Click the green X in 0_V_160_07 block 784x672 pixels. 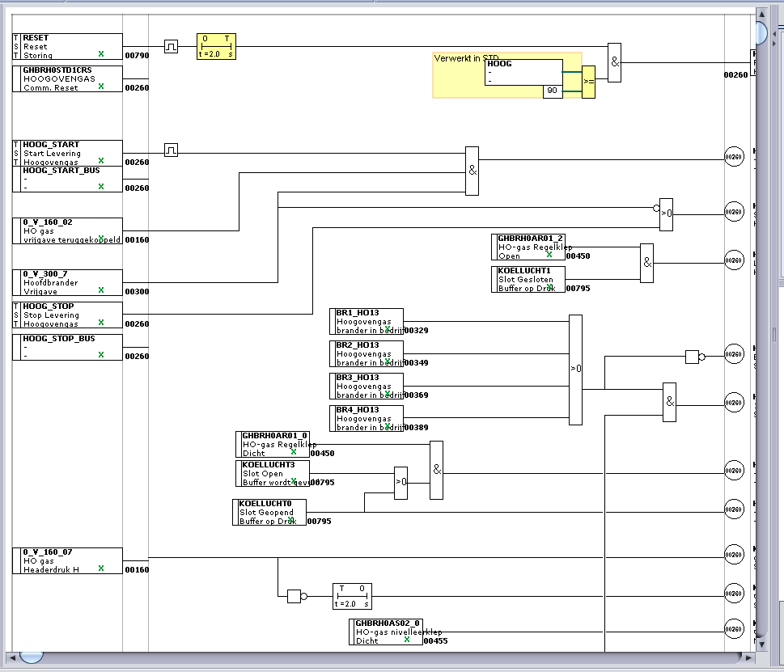point(101,568)
